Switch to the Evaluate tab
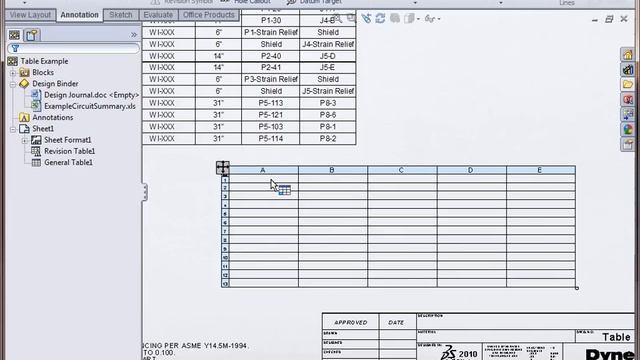This screenshot has width=640, height=360. coord(158,15)
